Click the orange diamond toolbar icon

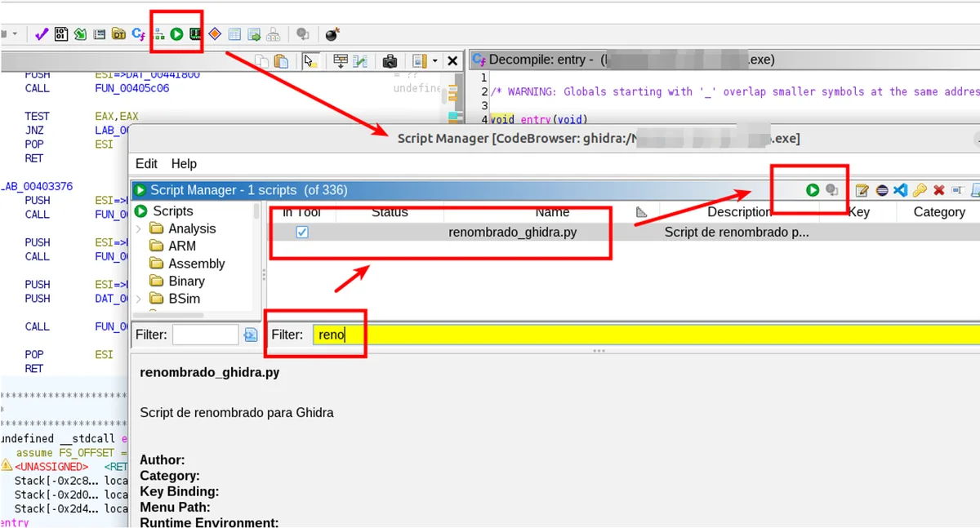(x=215, y=34)
